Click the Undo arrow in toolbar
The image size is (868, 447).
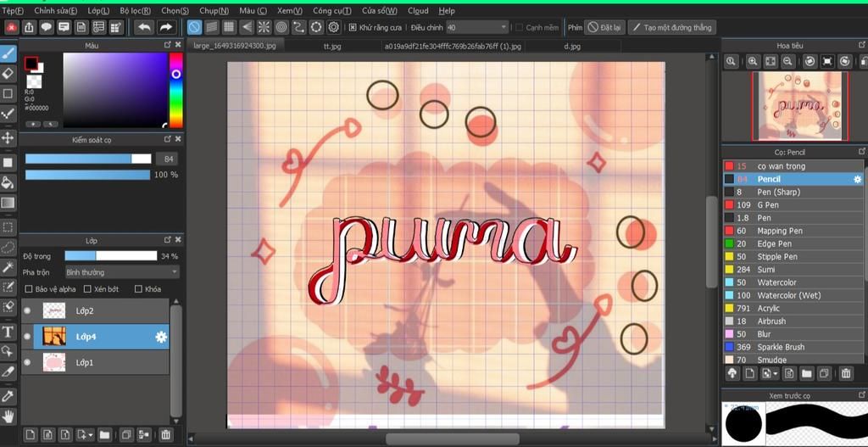pos(144,27)
